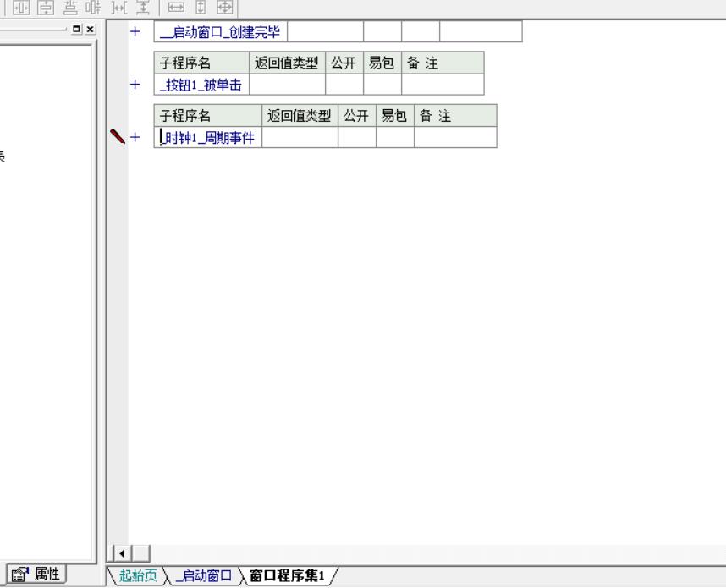
Task: Click the red pen marker beside 时钟1_周期事件
Action: pyautogui.click(x=118, y=136)
